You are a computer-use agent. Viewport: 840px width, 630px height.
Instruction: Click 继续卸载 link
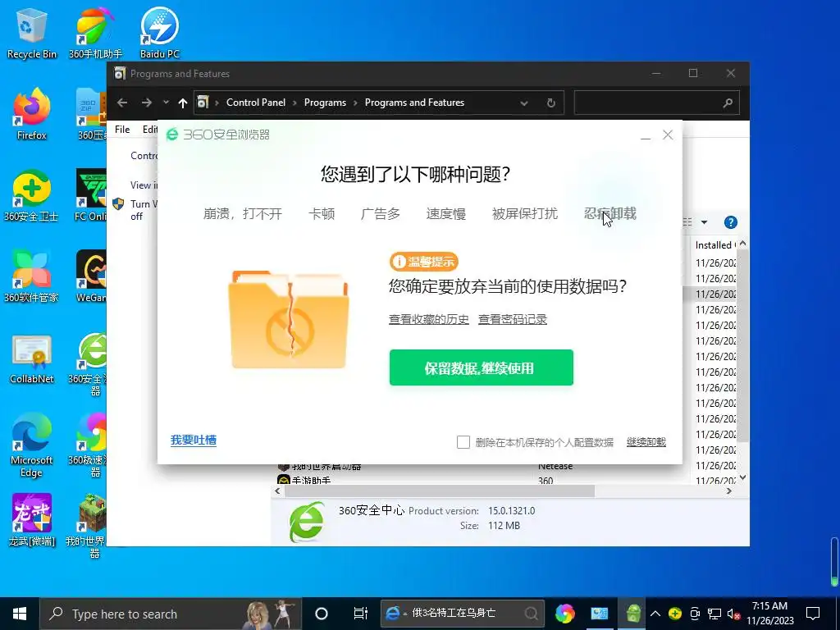(646, 442)
